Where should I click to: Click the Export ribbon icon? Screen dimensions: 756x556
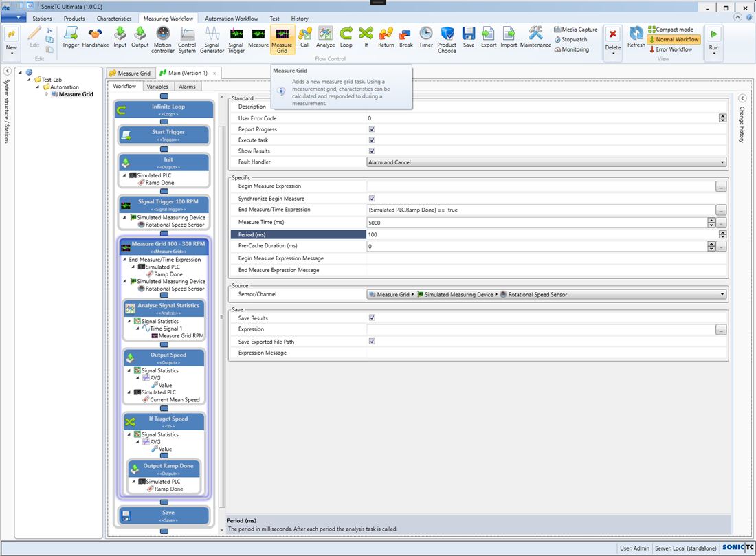(x=489, y=38)
